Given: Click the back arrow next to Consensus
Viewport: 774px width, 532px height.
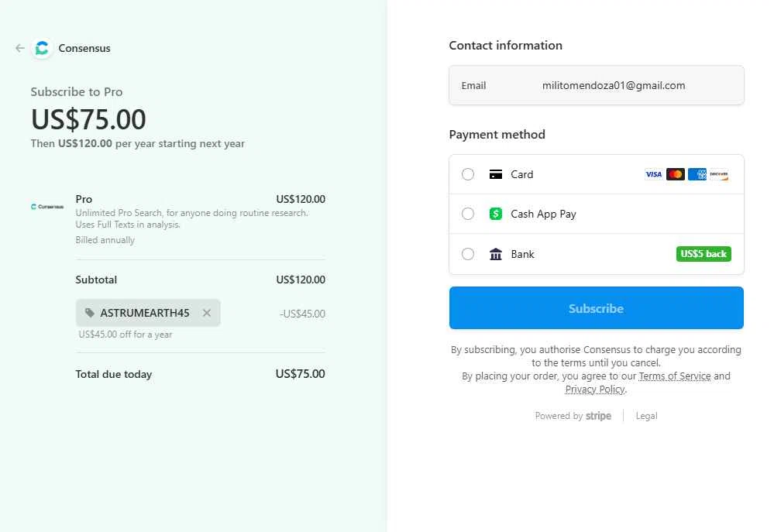Looking at the screenshot, I should [x=19, y=48].
